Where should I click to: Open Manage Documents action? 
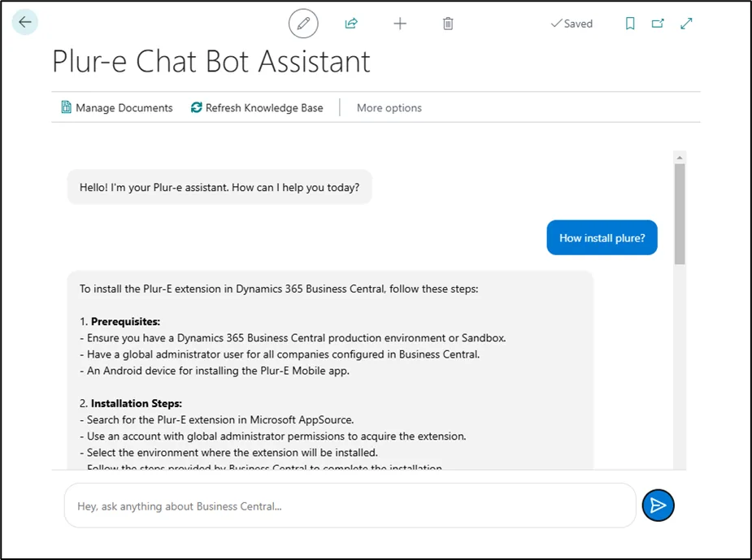coord(117,107)
